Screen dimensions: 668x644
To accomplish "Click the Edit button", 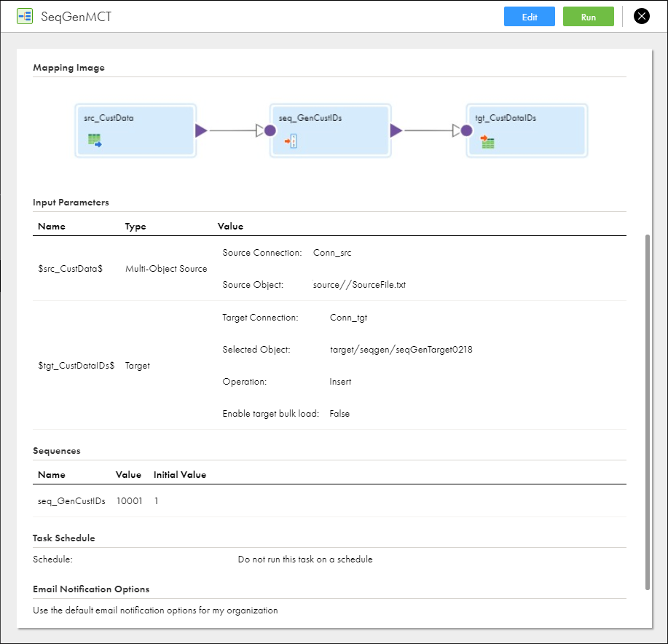I will [530, 17].
